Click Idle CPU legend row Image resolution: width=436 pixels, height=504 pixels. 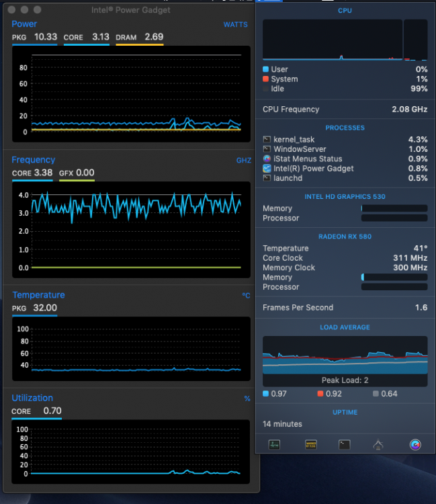pos(345,89)
